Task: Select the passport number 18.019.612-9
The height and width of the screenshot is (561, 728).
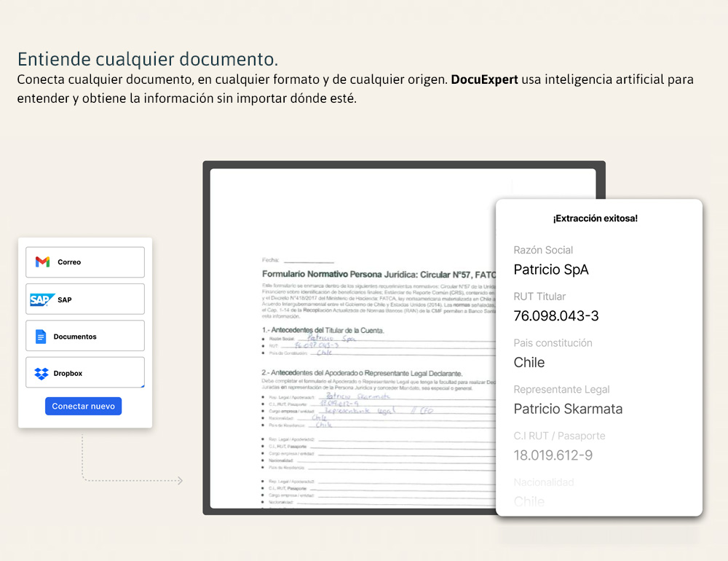Action: pyautogui.click(x=553, y=455)
